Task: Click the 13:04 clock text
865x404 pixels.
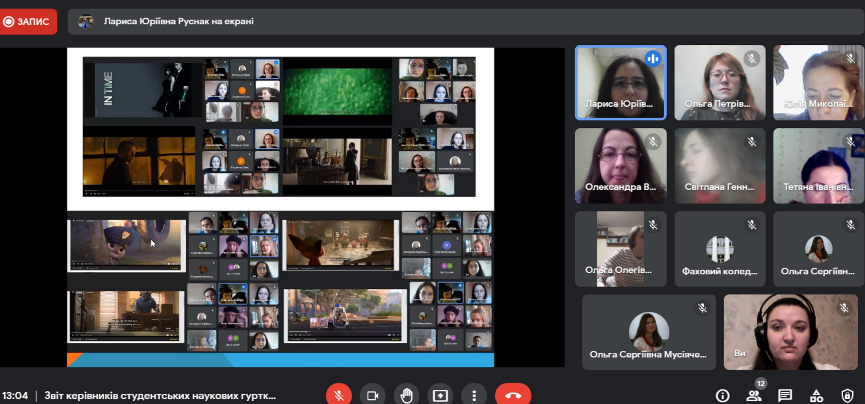Action: [15, 395]
